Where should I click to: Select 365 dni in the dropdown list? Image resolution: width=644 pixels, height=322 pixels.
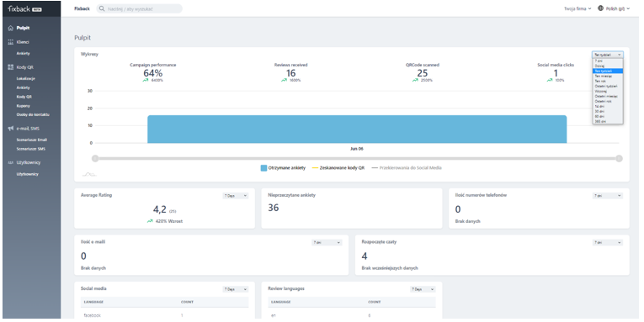[608, 121]
